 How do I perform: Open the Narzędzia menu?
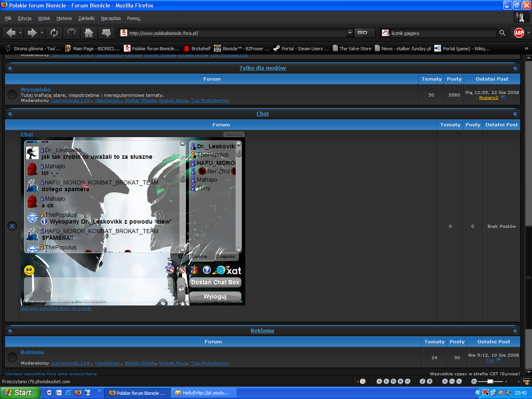[x=111, y=18]
